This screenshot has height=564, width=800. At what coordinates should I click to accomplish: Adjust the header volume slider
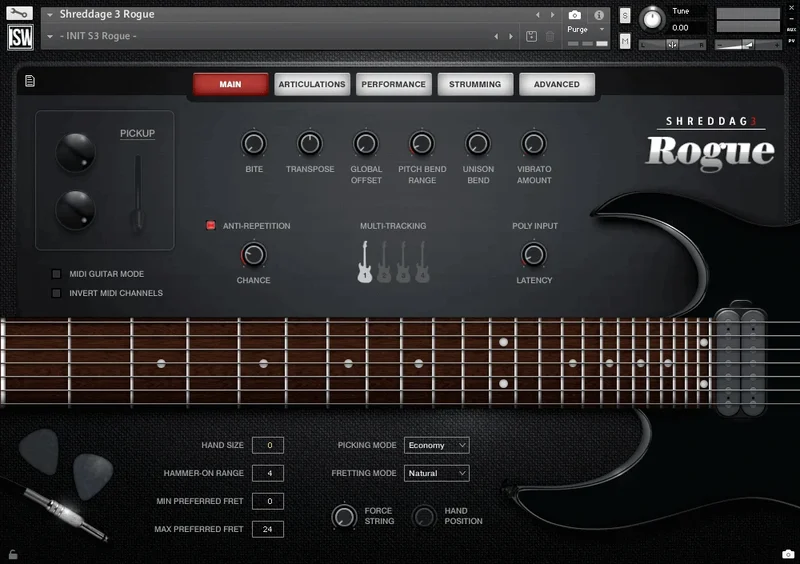(748, 45)
